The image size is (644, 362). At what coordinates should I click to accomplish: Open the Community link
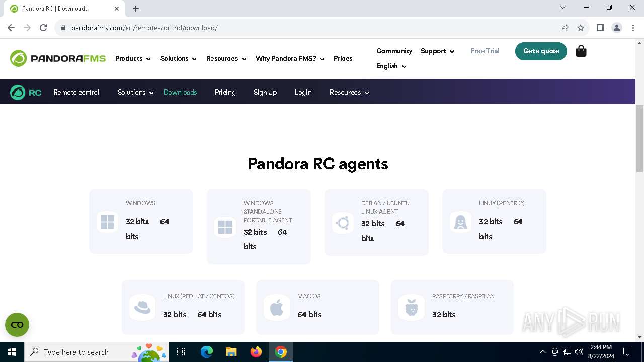coord(394,51)
